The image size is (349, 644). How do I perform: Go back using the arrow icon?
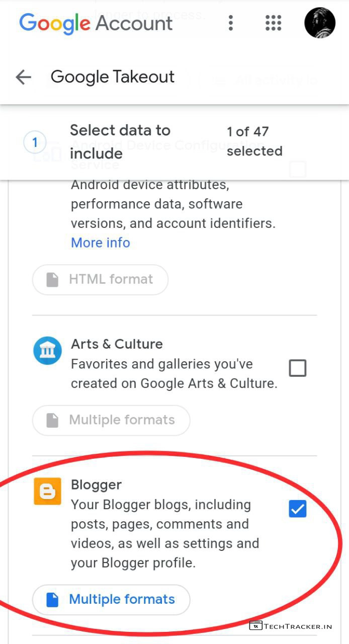coord(24,77)
